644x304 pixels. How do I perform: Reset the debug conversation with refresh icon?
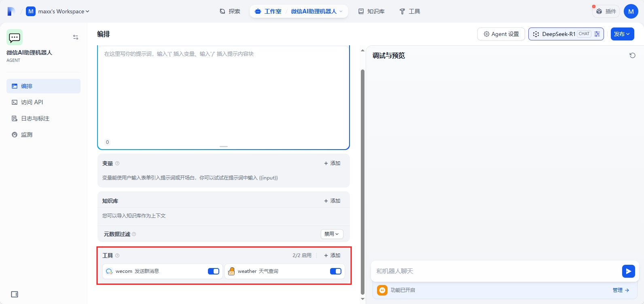point(633,55)
